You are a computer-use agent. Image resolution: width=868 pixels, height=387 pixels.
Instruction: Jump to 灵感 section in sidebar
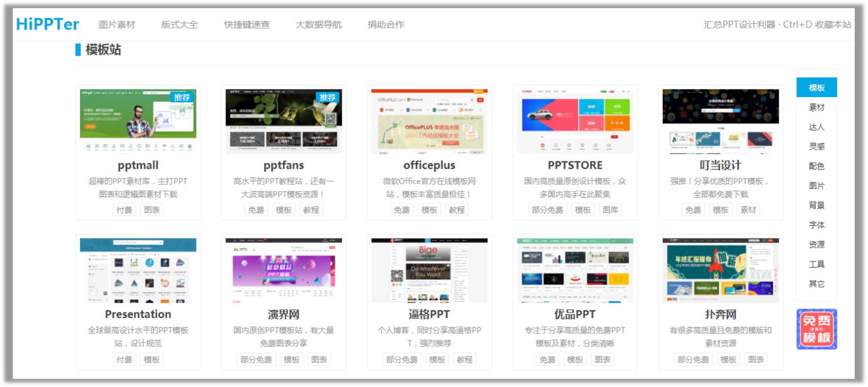tap(816, 147)
